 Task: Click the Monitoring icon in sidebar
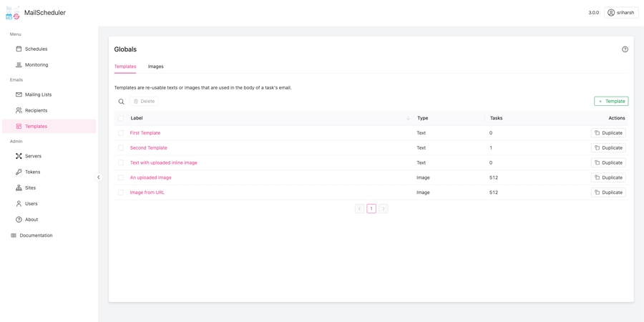coord(19,65)
